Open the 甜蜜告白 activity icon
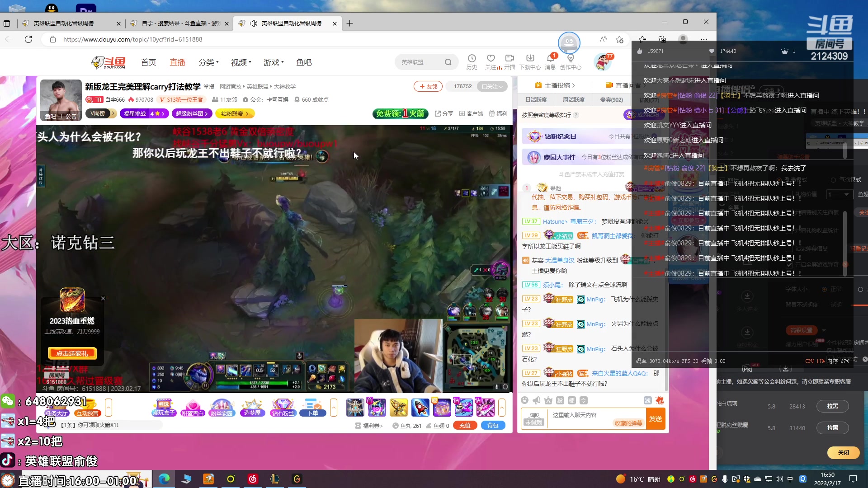Viewport: 868px width, 488px height. tap(193, 408)
